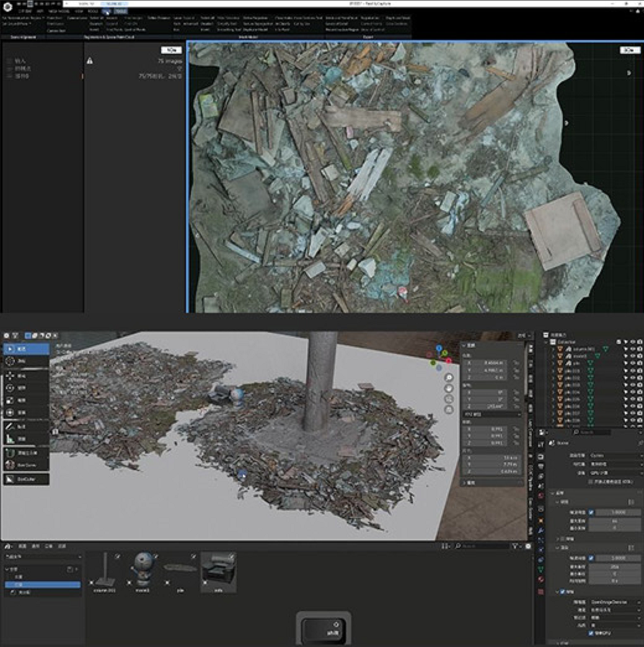Pick the Measure tool
This screenshot has width=644, height=647.
[x=11, y=439]
